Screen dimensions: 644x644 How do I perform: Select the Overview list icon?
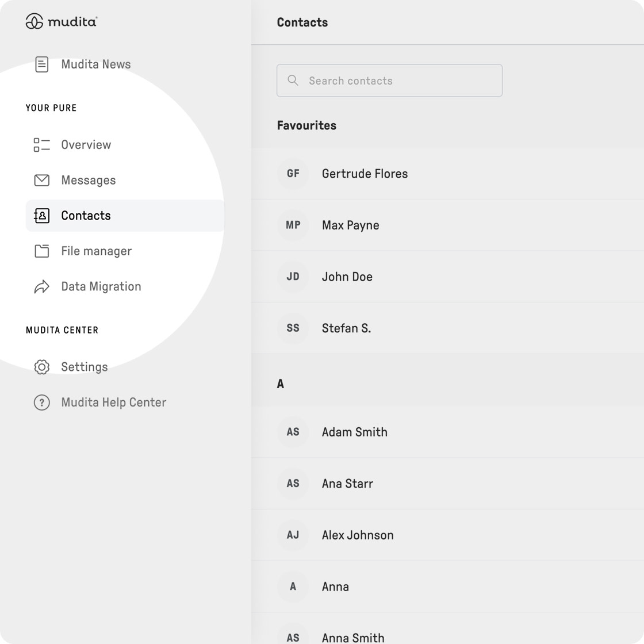click(41, 144)
